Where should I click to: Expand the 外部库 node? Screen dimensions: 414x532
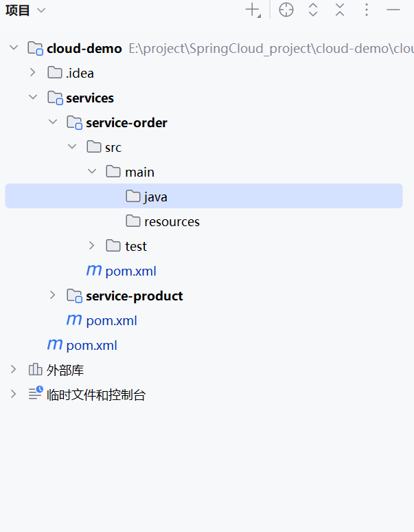pyautogui.click(x=13, y=370)
